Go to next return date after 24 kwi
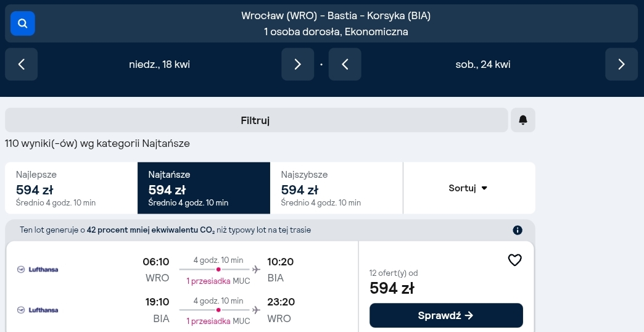 (621, 64)
